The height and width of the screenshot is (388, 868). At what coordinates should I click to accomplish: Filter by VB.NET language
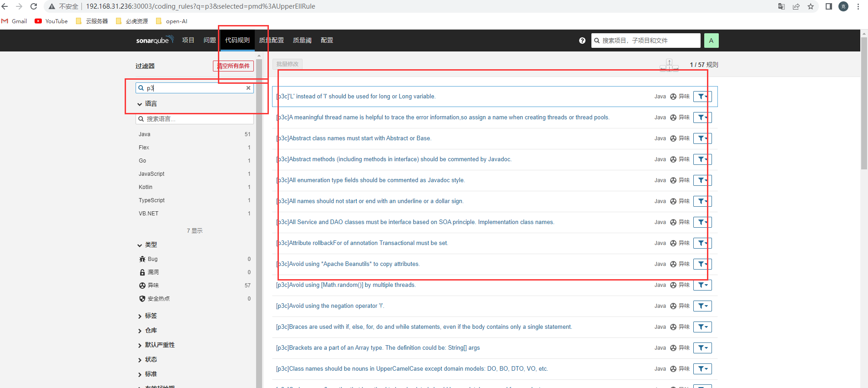pos(195,214)
